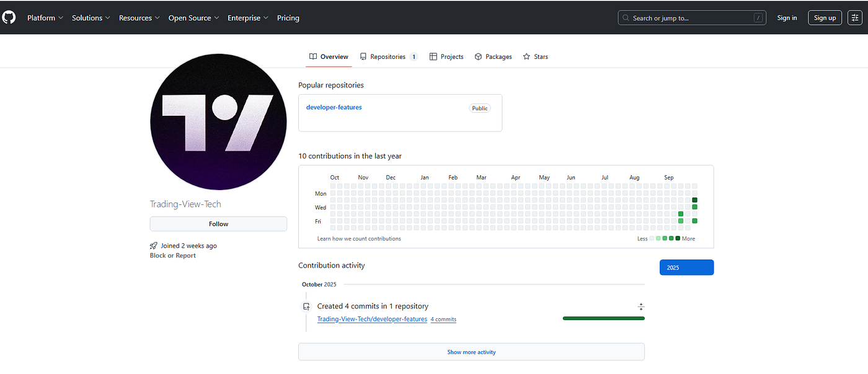Screen dimensions: 868x374
Task: Open the developer-features repository link
Action: (x=334, y=107)
